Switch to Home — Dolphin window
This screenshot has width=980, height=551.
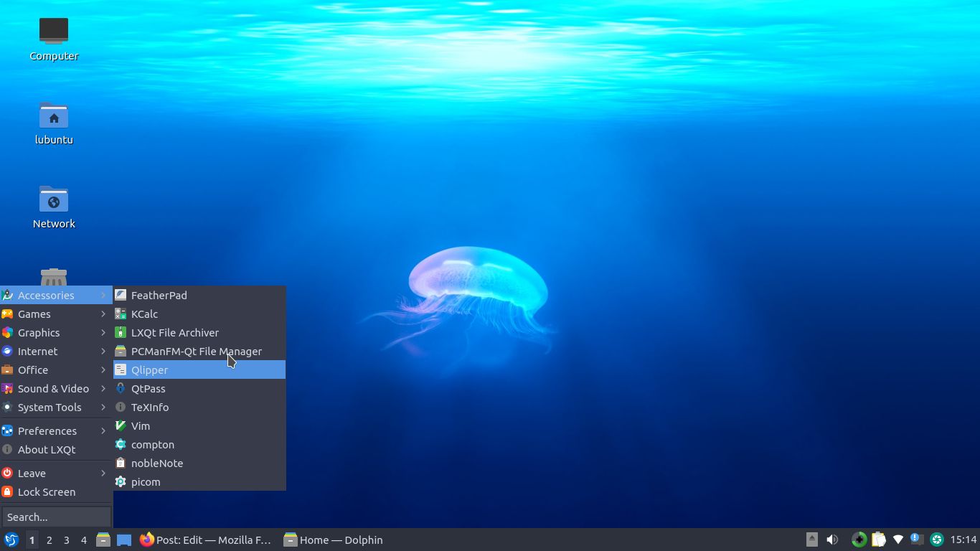point(334,540)
